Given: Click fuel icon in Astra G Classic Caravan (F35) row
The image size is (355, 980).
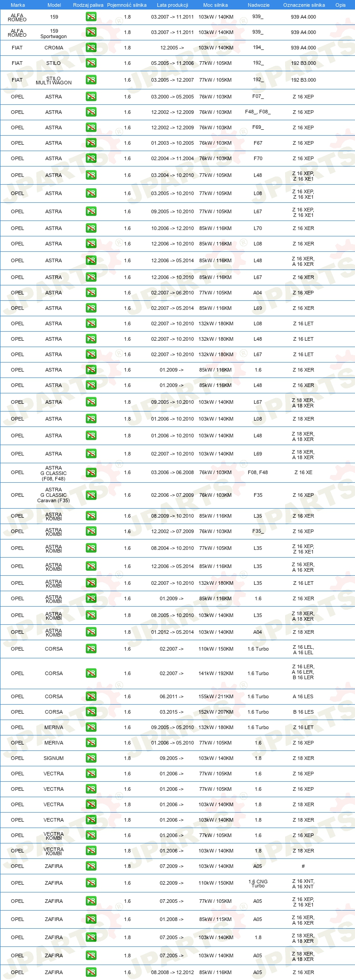Looking at the screenshot, I should [x=91, y=495].
